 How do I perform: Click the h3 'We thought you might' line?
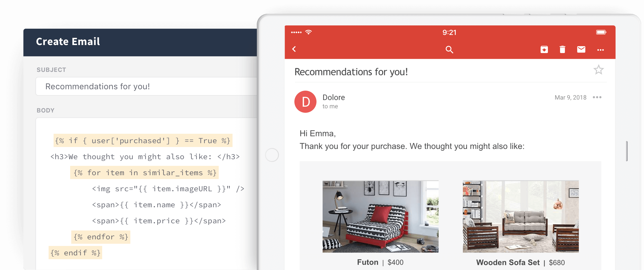145,157
